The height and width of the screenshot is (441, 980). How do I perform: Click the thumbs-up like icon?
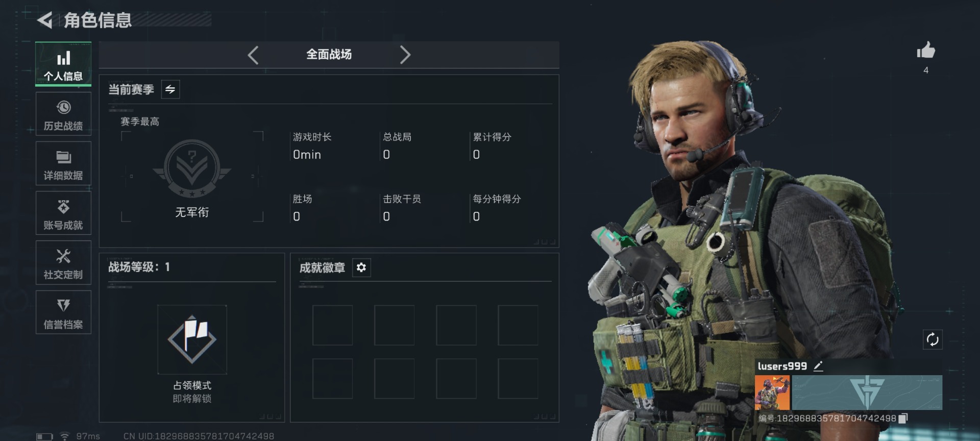[x=926, y=50]
